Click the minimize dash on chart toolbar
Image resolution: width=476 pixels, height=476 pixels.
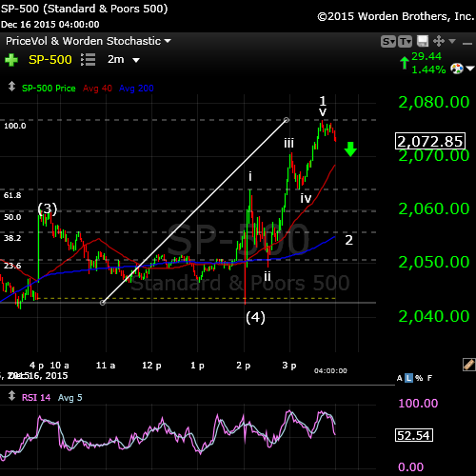click(467, 44)
